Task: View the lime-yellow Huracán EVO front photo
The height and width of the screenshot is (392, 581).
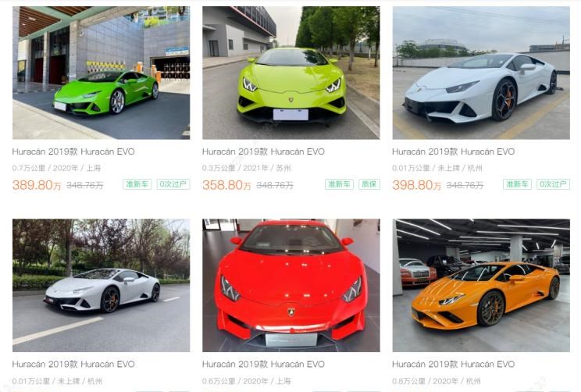Action: pos(290,73)
